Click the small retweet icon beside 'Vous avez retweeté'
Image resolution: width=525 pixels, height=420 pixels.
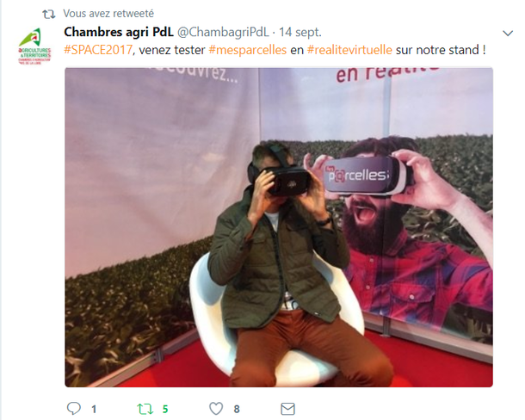48,14
